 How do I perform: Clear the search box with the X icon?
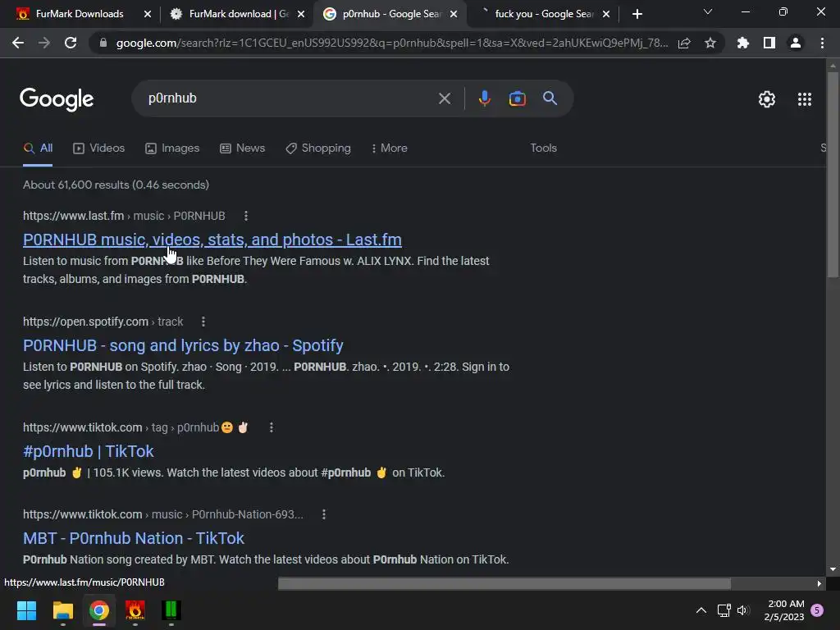click(x=444, y=98)
